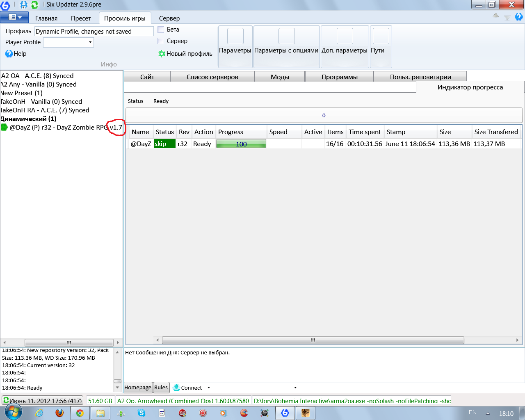
Task: Click the Arma soldier taskbar icon
Action: pyautogui.click(x=306, y=413)
